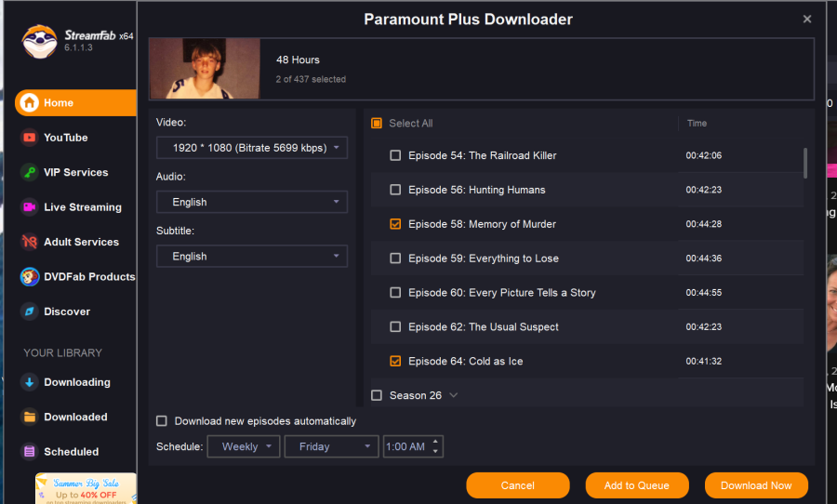
Task: Click the VIP Services key icon
Action: (x=30, y=172)
